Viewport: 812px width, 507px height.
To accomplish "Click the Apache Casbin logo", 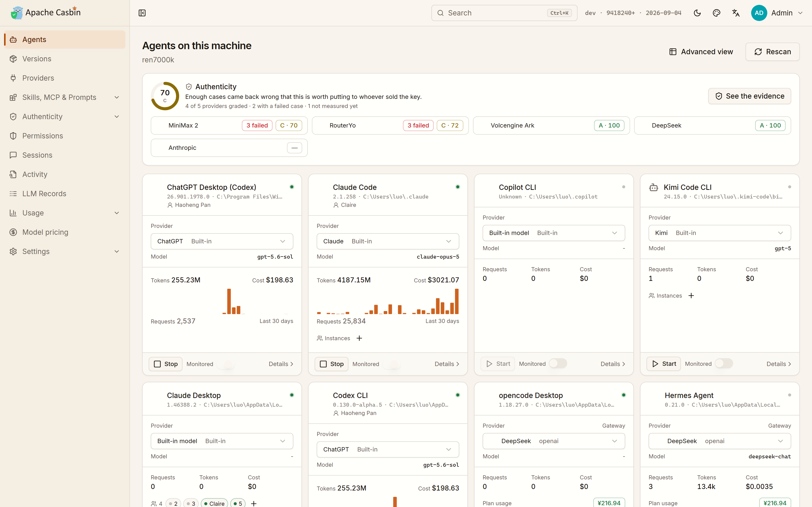I will pyautogui.click(x=46, y=13).
